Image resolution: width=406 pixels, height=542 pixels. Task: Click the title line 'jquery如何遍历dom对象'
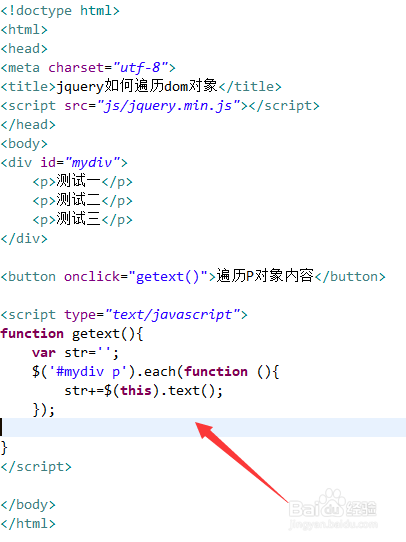(x=141, y=86)
